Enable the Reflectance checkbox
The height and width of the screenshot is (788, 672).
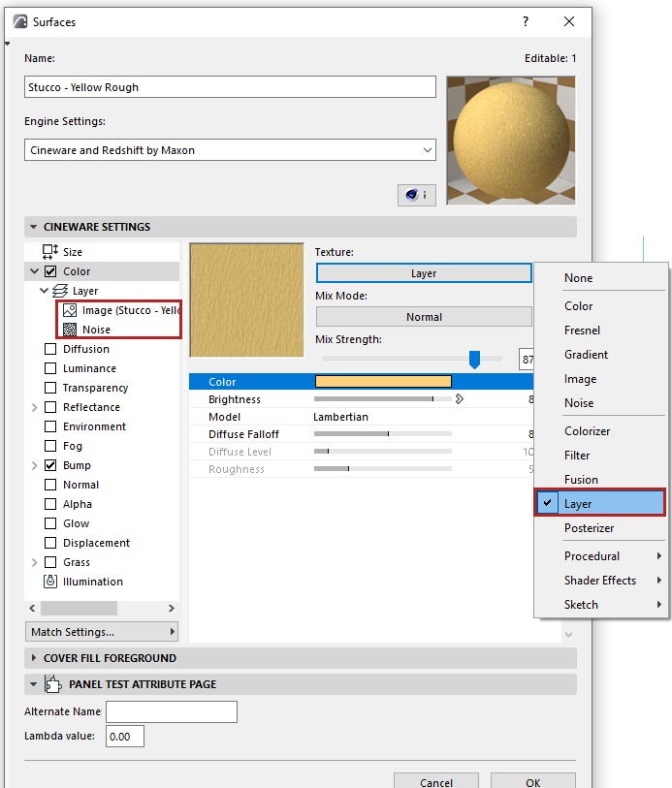tap(50, 407)
